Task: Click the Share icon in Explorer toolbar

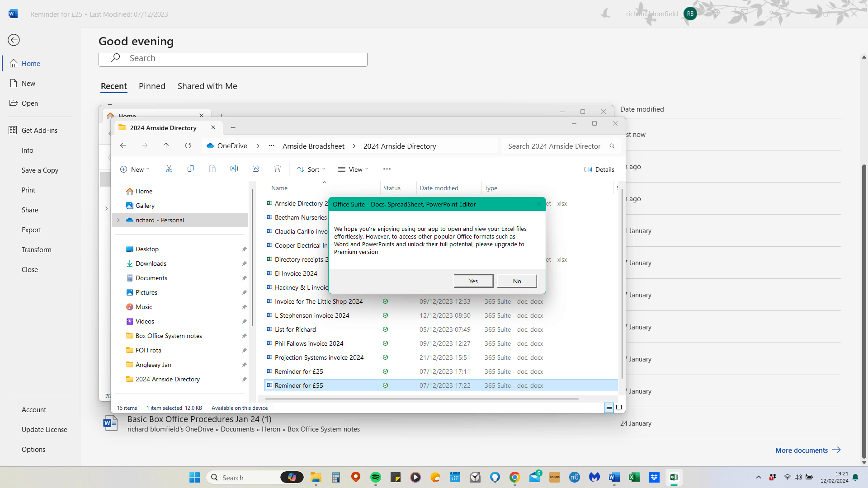Action: [x=256, y=169]
